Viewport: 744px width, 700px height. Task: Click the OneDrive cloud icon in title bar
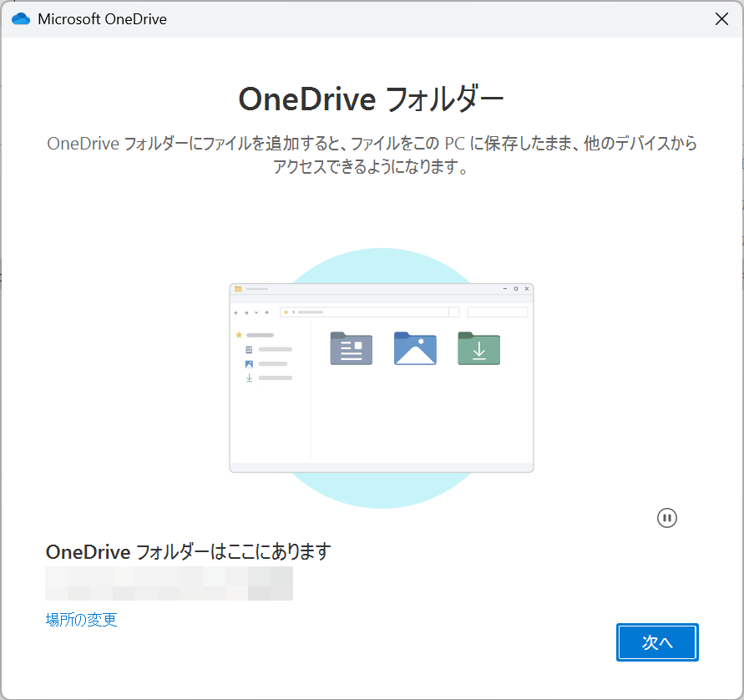(x=20, y=18)
